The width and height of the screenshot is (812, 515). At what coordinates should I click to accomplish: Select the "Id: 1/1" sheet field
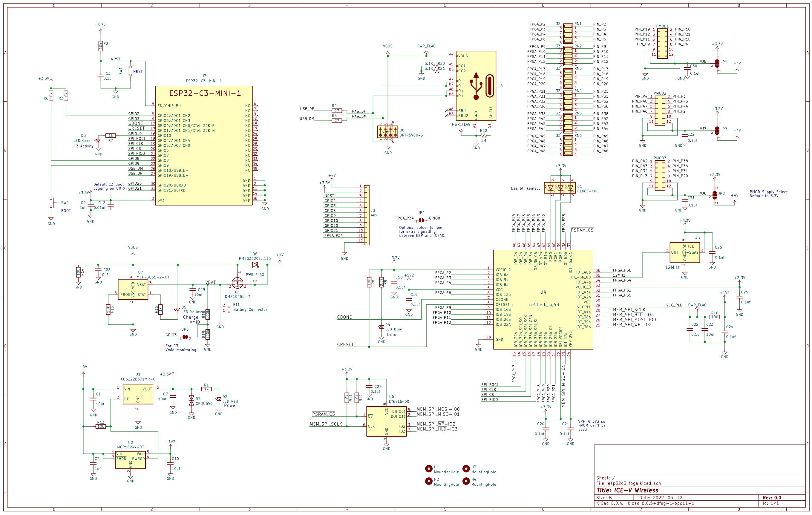pos(771,503)
